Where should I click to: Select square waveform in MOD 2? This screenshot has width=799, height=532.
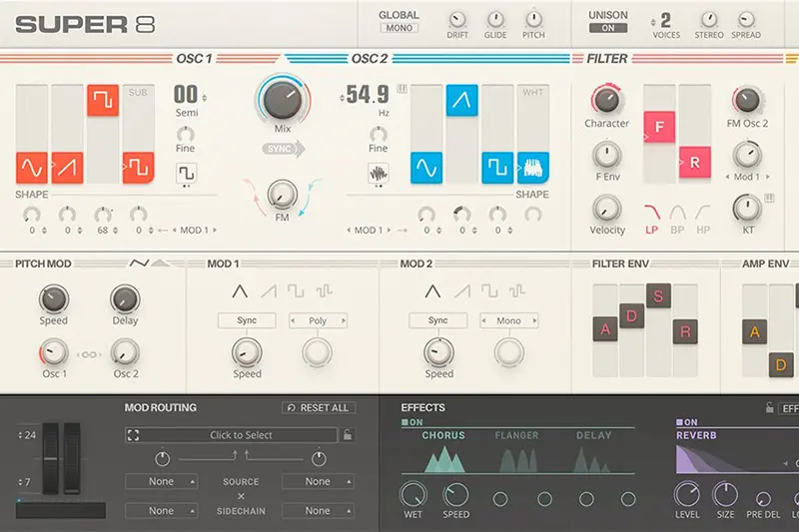tap(487, 291)
